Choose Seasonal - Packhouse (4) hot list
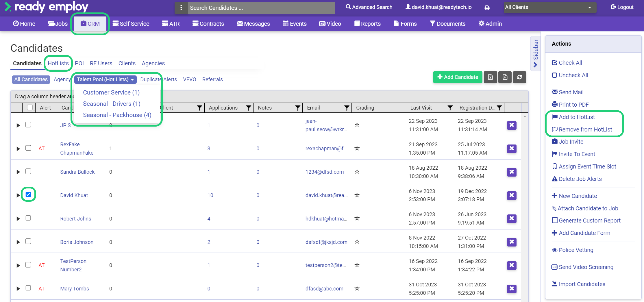 coord(117,115)
